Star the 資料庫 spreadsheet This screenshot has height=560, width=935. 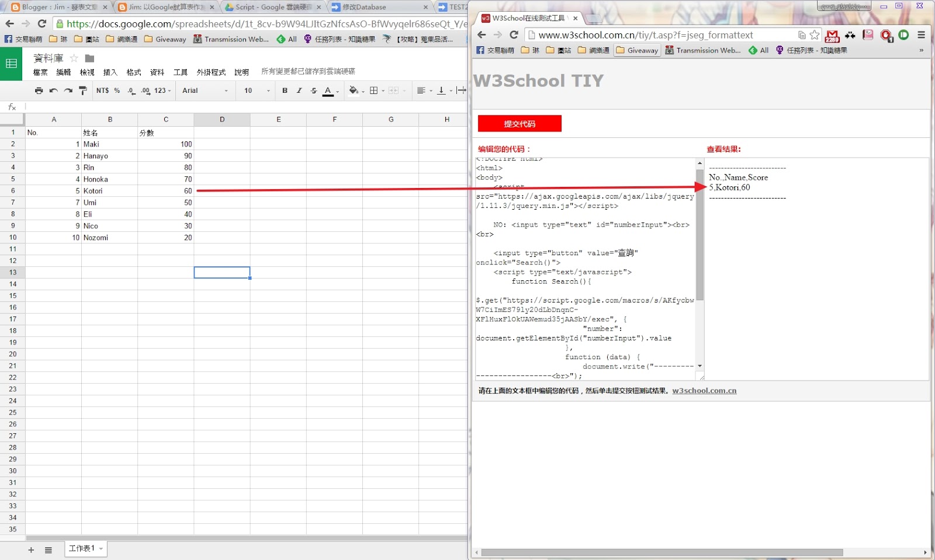coord(74,58)
